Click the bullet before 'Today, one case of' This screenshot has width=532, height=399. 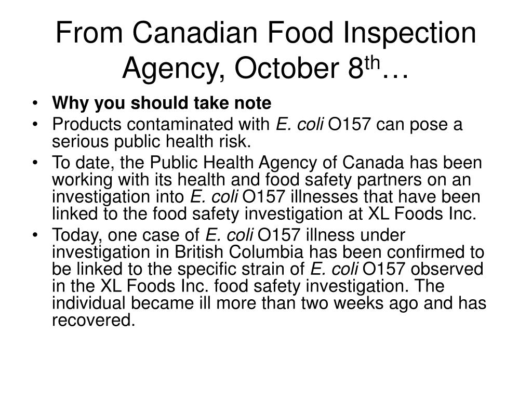click(x=35, y=235)
